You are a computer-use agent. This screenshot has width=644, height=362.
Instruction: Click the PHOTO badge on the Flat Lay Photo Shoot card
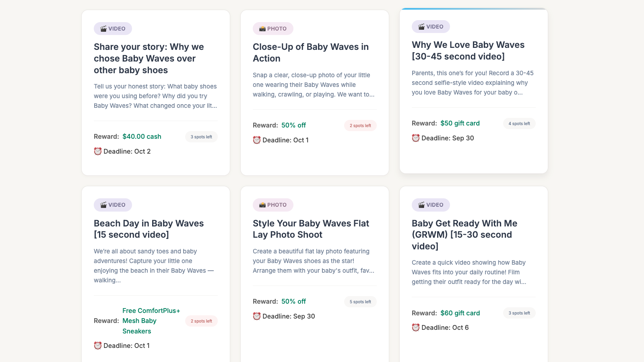[x=273, y=205]
